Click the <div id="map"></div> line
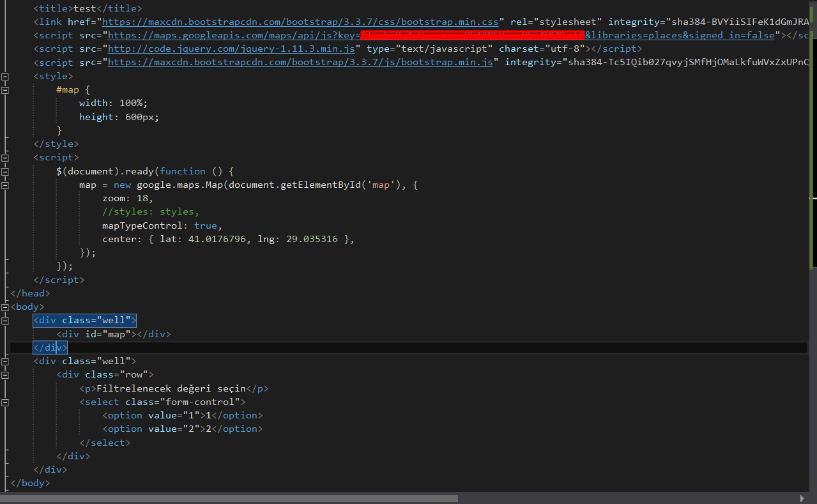The width and height of the screenshot is (817, 504). (114, 334)
